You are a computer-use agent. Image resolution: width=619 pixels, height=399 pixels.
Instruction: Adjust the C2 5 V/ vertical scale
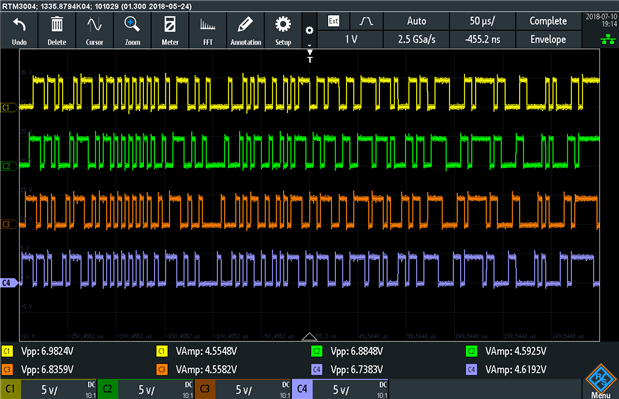tap(146, 390)
